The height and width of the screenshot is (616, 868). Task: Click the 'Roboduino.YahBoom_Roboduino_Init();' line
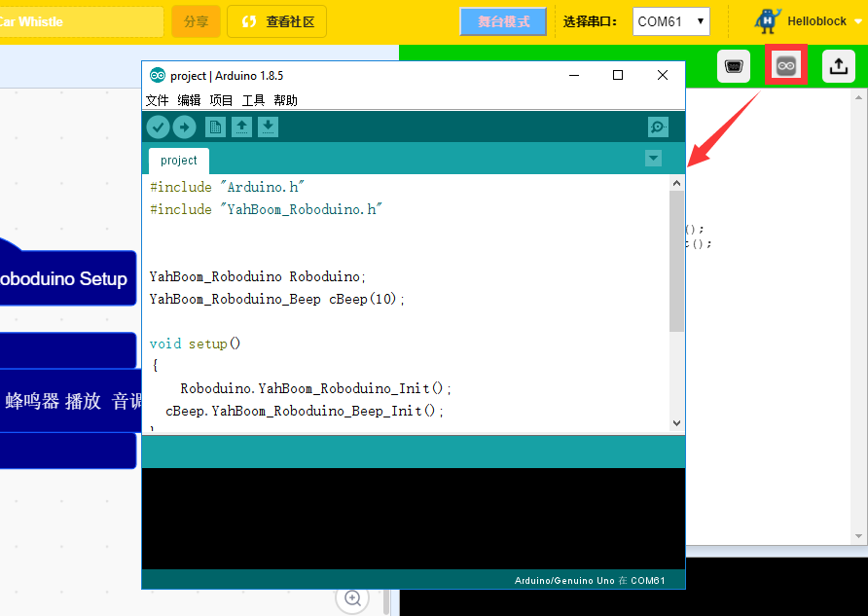(x=316, y=388)
